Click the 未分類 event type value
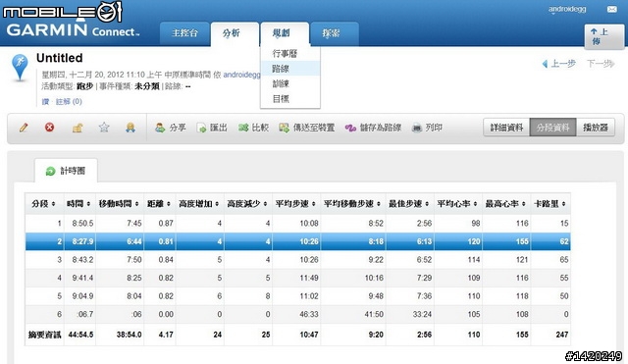Image resolution: width=628 pixels, height=364 pixels. [x=146, y=86]
